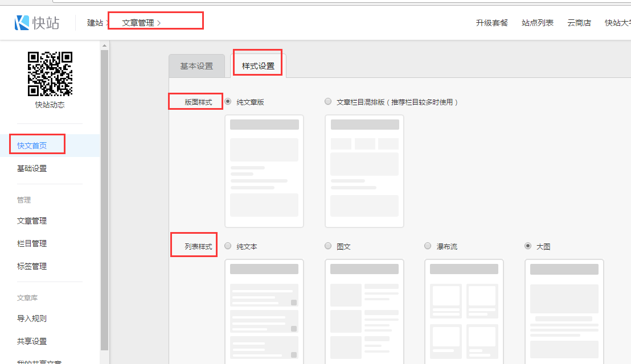Image resolution: width=631 pixels, height=364 pixels.
Task: Click the 纯文章版 layout preview thumbnail
Action: (x=264, y=171)
